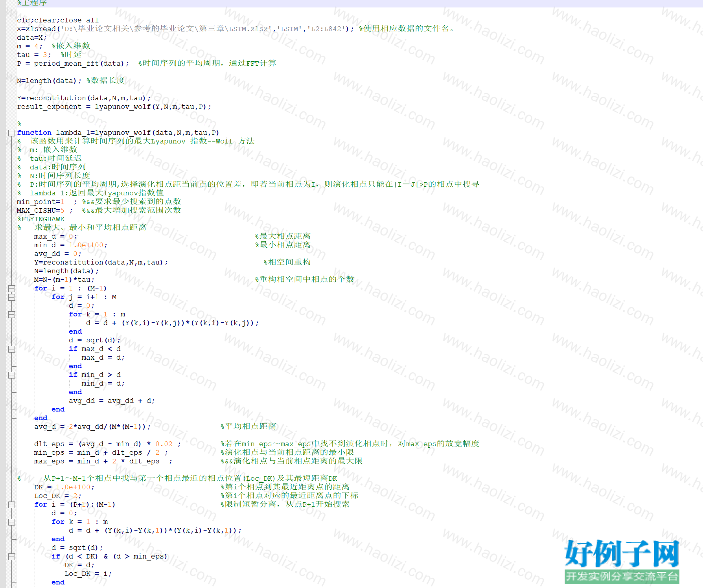The height and width of the screenshot is (588, 703).
Task: Click the '% lambda_1:返回最大lyapunov指数值' comment
Action: [90, 193]
